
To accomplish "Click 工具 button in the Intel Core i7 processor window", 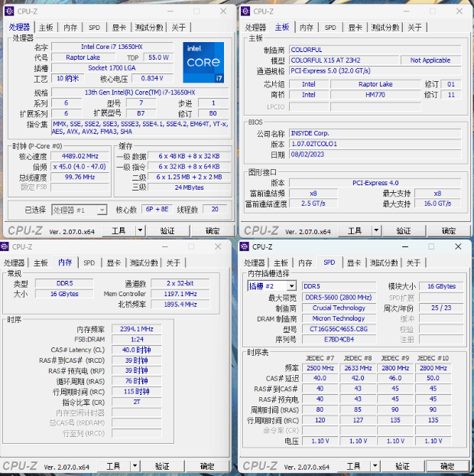I will point(118,230).
